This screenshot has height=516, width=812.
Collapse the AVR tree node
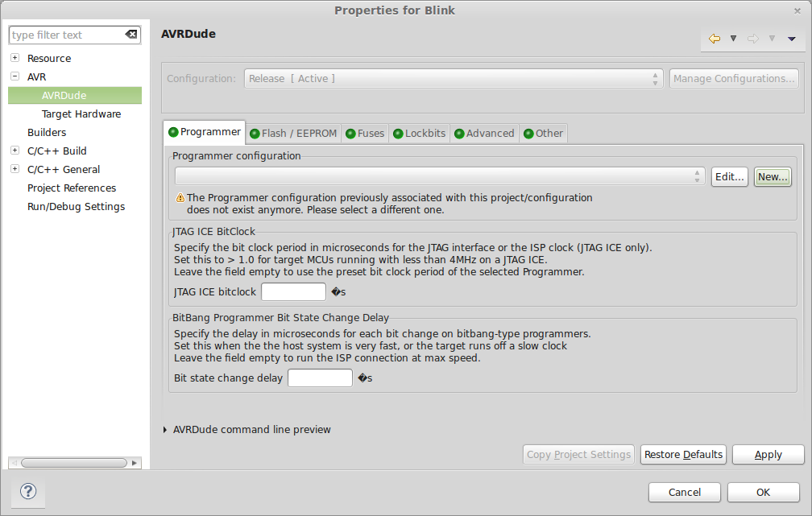coord(14,76)
